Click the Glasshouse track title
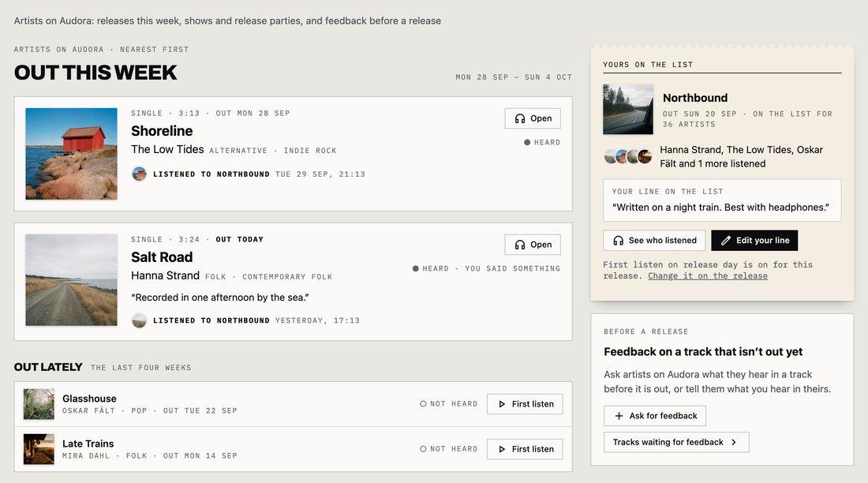This screenshot has width=868, height=483. coord(90,399)
